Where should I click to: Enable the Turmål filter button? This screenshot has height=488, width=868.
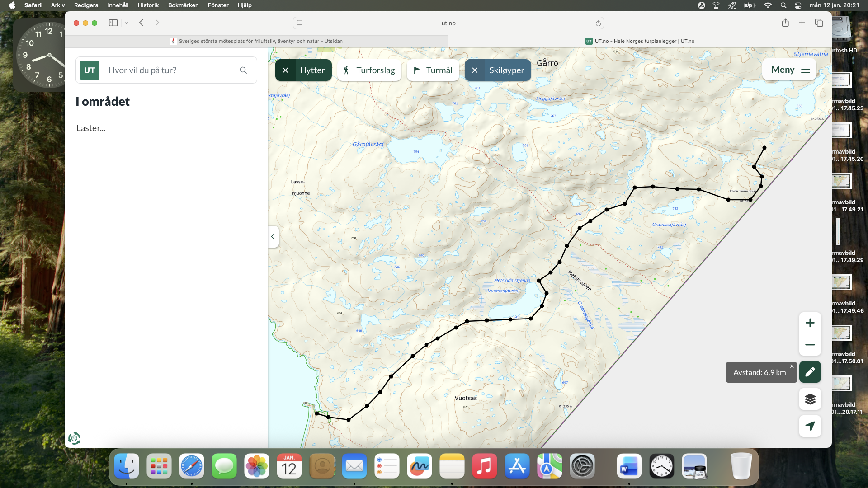pos(433,70)
